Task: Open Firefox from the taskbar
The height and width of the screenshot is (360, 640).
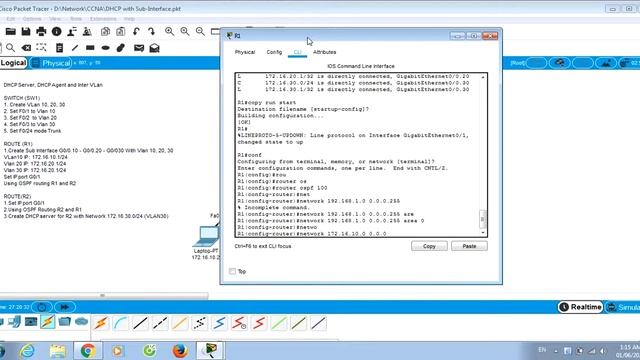Action: point(180,350)
